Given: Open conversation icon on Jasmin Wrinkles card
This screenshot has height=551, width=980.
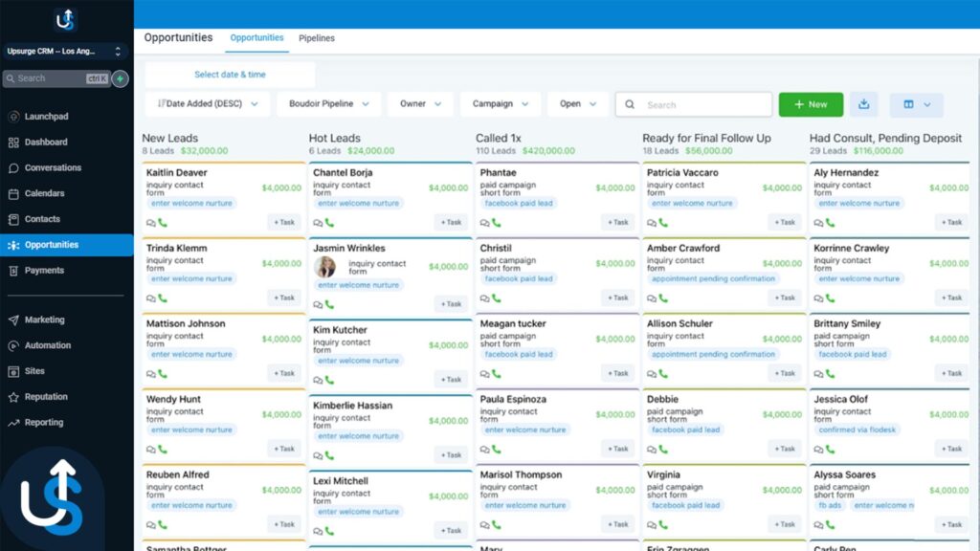Looking at the screenshot, I should click(x=318, y=305).
